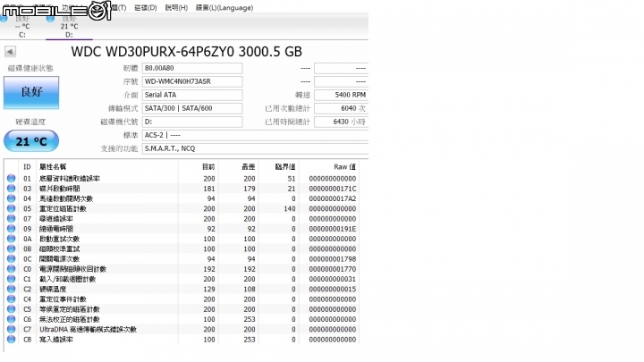Click the status circle for attribute C8
This screenshot has height=362, width=644.
tap(11, 339)
